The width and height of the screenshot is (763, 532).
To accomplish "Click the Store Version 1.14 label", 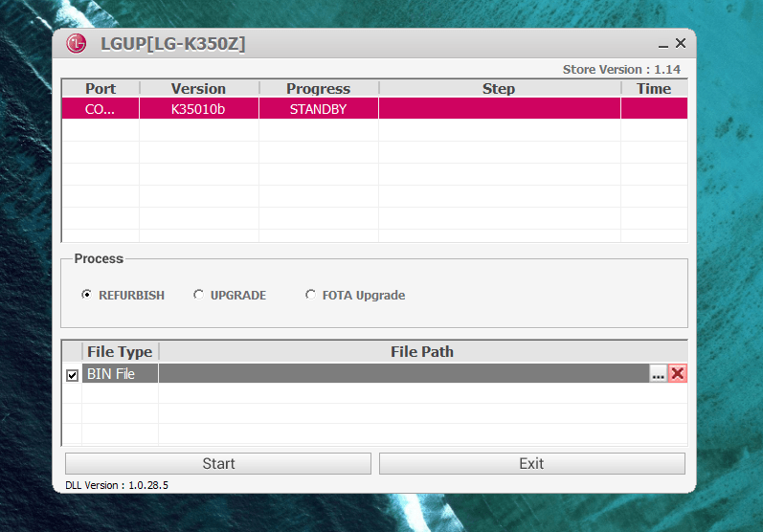I will pos(621,70).
